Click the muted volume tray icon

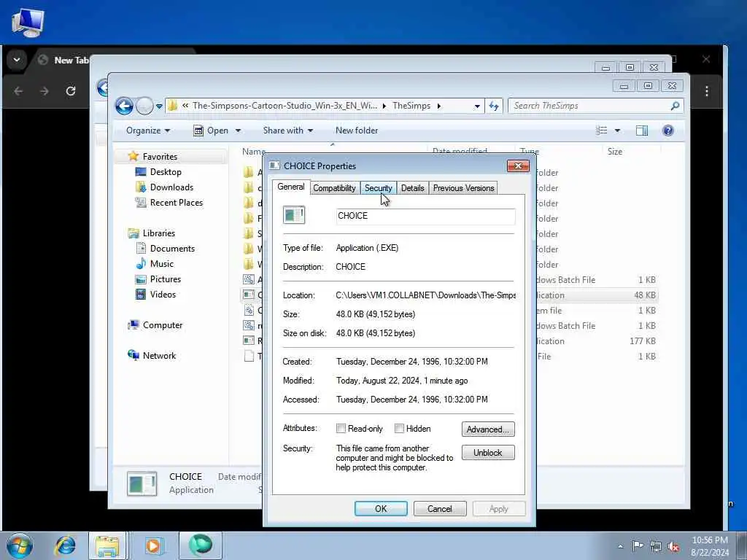673,546
